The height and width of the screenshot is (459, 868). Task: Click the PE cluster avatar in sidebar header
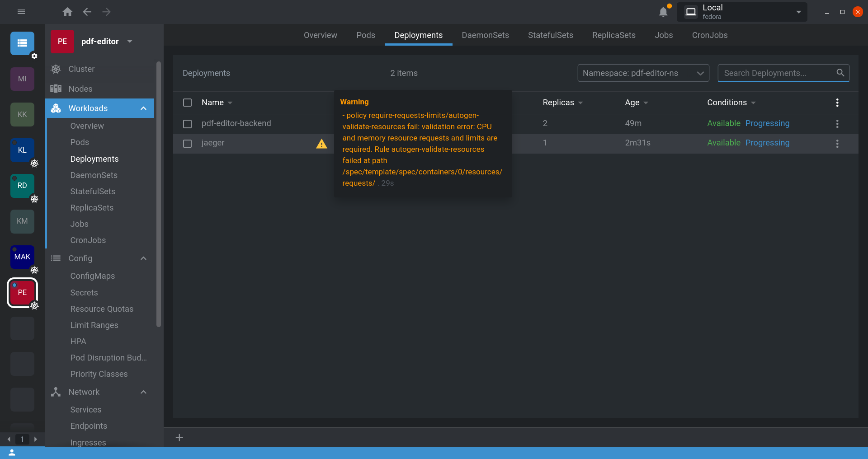62,42
